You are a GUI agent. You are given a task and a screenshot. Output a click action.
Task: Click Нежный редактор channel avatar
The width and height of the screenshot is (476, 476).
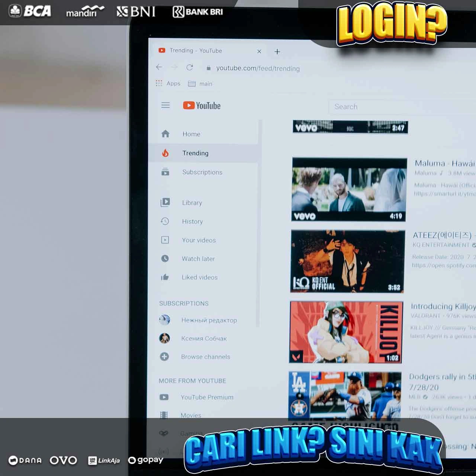click(164, 319)
